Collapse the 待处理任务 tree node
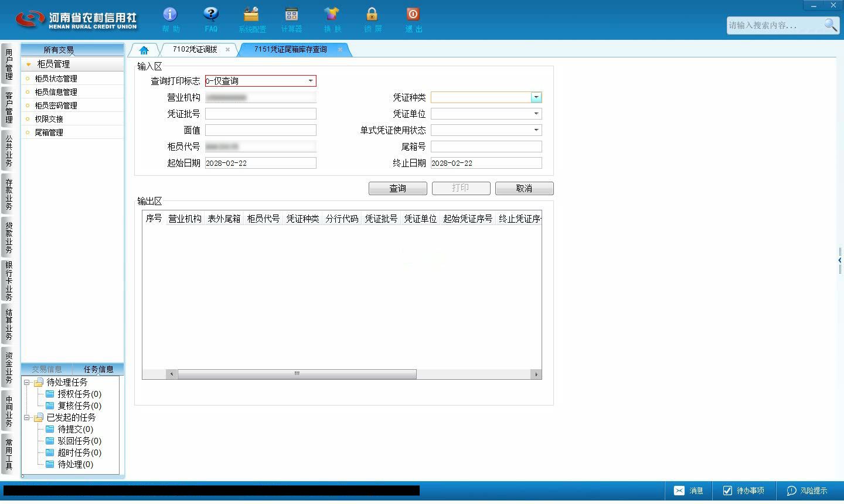This screenshot has width=844, height=504. point(26,382)
